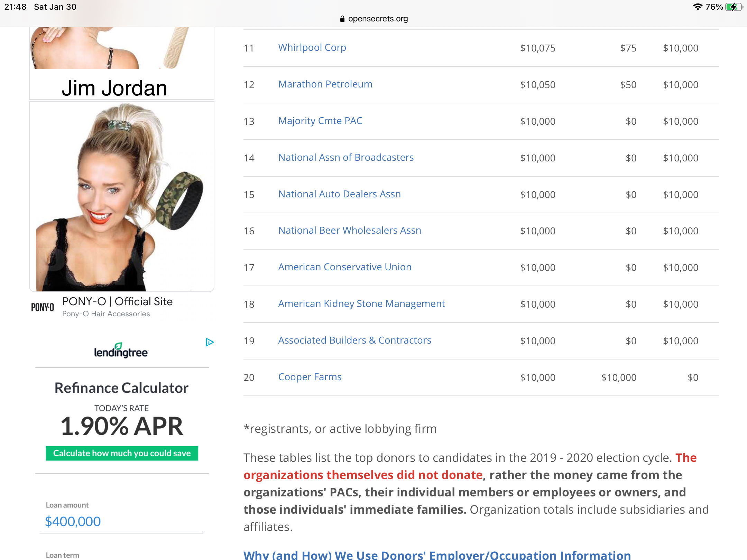Select the Majority Cmte PAC link
The image size is (747, 560).
320,121
